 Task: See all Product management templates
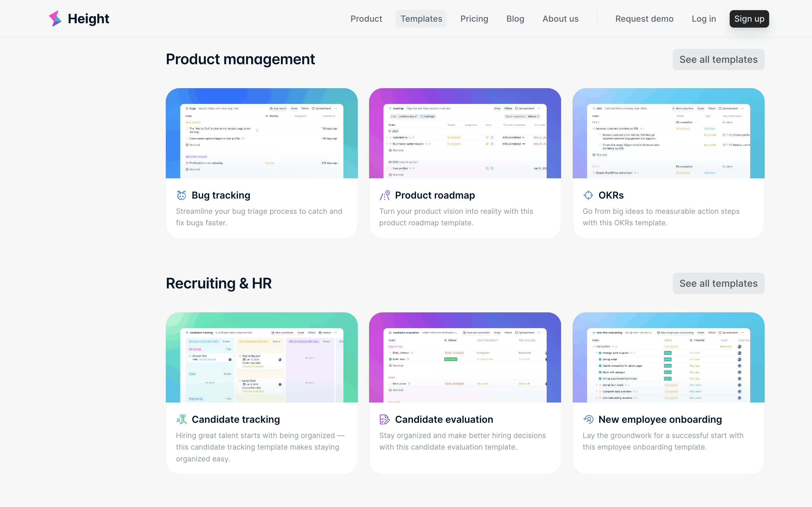[x=718, y=59]
